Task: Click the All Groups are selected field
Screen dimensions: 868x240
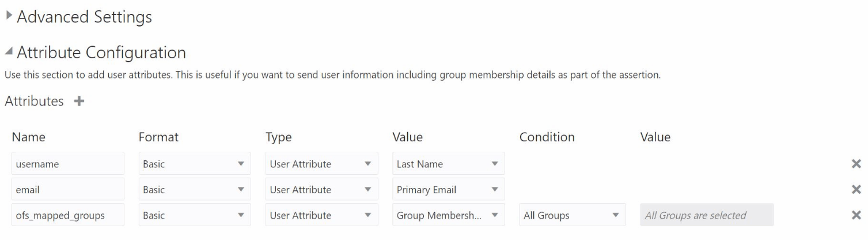Action: (x=707, y=215)
